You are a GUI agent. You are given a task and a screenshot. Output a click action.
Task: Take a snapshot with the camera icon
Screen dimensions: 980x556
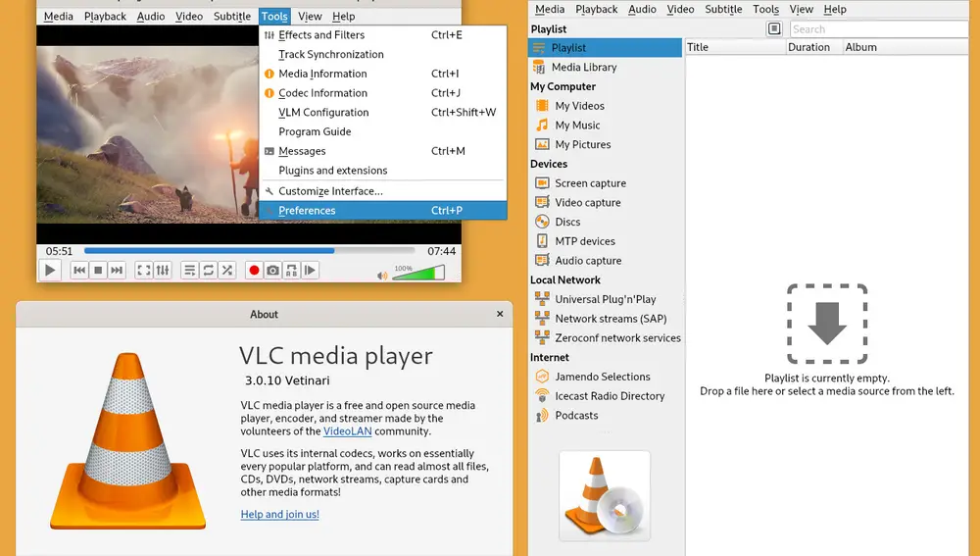tap(272, 271)
